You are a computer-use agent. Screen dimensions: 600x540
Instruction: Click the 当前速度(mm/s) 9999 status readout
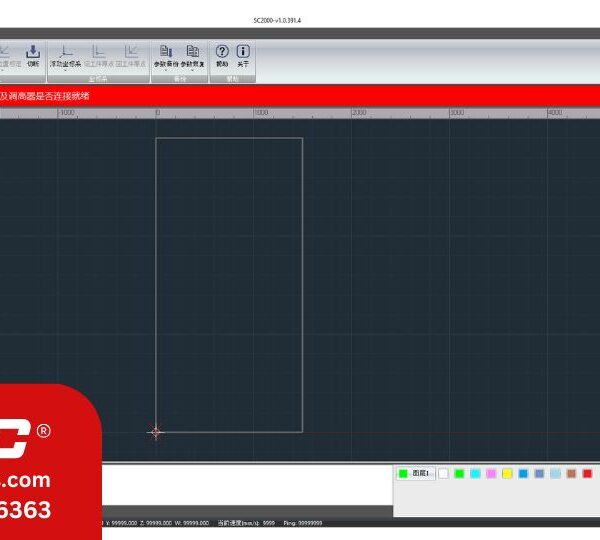coord(246,523)
